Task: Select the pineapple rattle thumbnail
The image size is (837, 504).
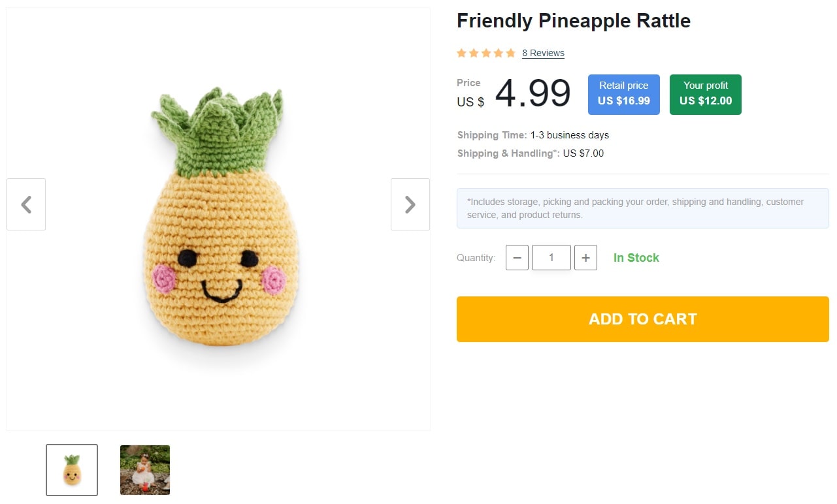Action: coord(71,469)
